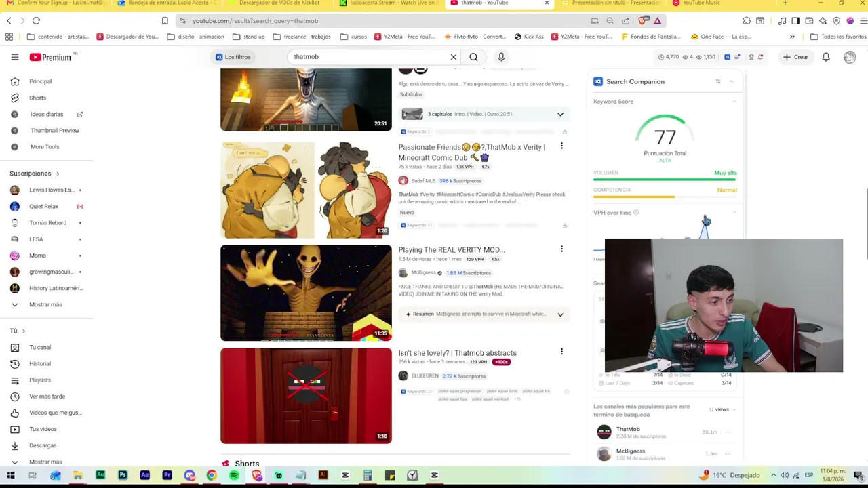The width and height of the screenshot is (868, 488).
Task: Open Historial in the sidebar
Action: [40, 363]
